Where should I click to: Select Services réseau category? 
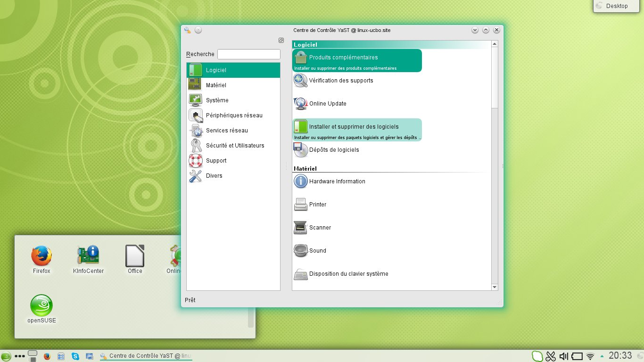coord(233,131)
